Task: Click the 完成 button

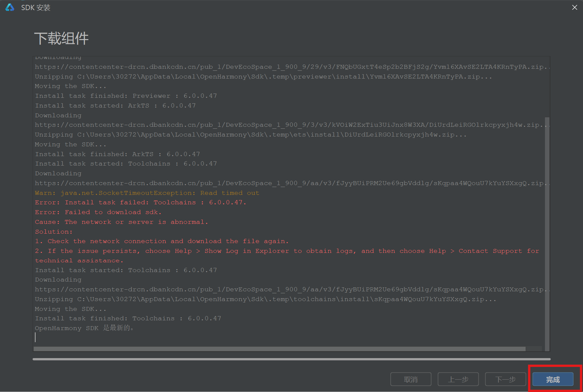Action: (x=553, y=379)
